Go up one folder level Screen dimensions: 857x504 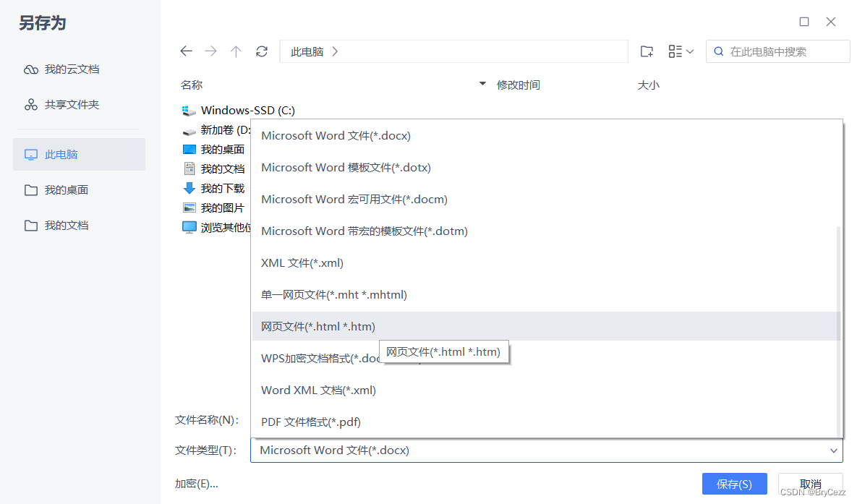tap(236, 51)
